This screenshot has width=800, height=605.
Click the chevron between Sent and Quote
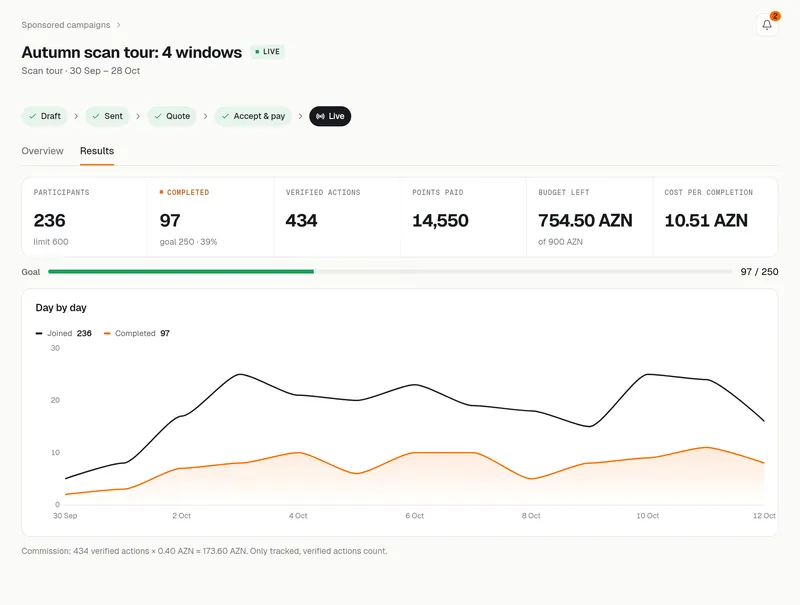point(138,116)
